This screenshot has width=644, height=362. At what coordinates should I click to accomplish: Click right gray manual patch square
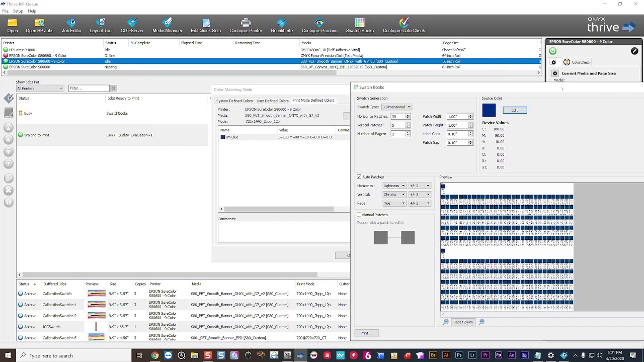[x=408, y=237]
